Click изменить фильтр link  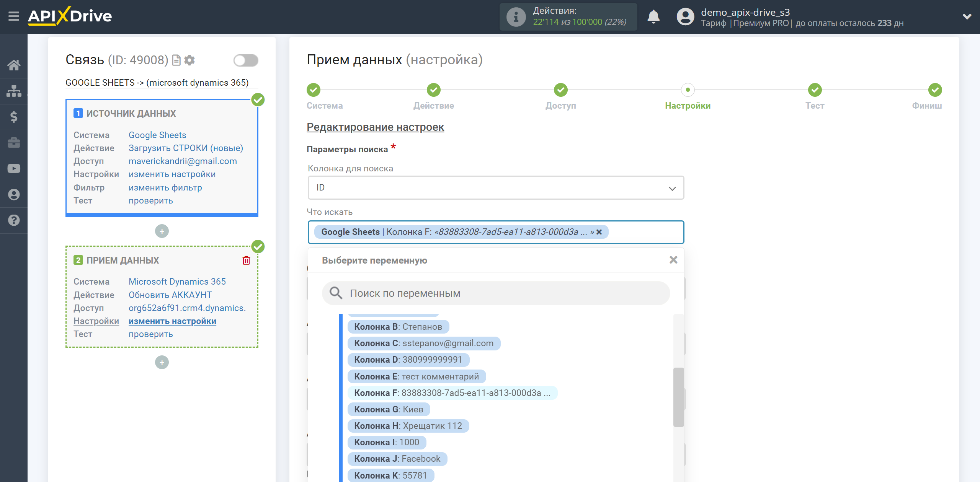(165, 187)
